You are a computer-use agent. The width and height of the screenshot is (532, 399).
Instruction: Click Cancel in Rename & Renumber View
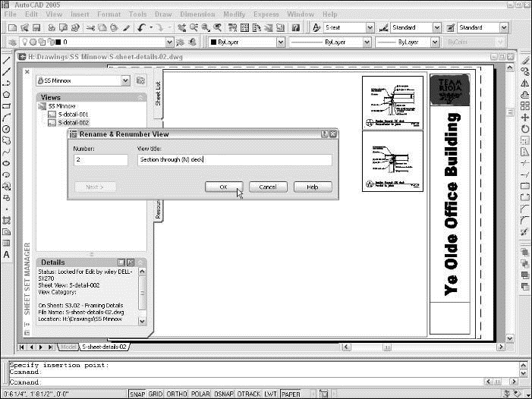[268, 187]
